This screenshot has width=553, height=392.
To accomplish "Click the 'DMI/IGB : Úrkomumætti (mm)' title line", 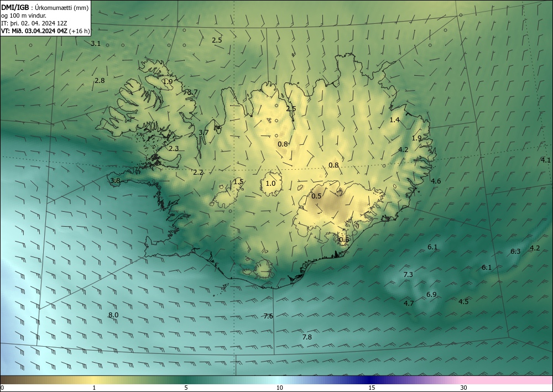I will [x=45, y=8].
